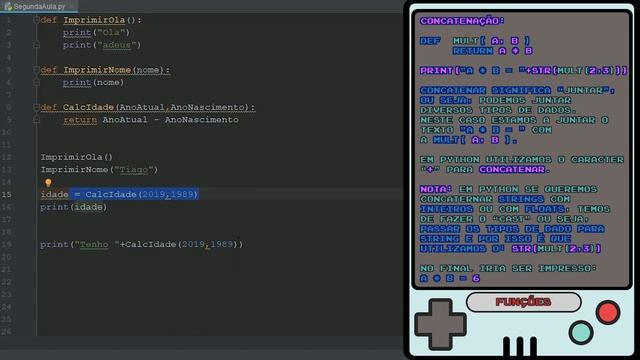Click the FUNÇÕES label button
640x360 pixels.
(x=523, y=302)
